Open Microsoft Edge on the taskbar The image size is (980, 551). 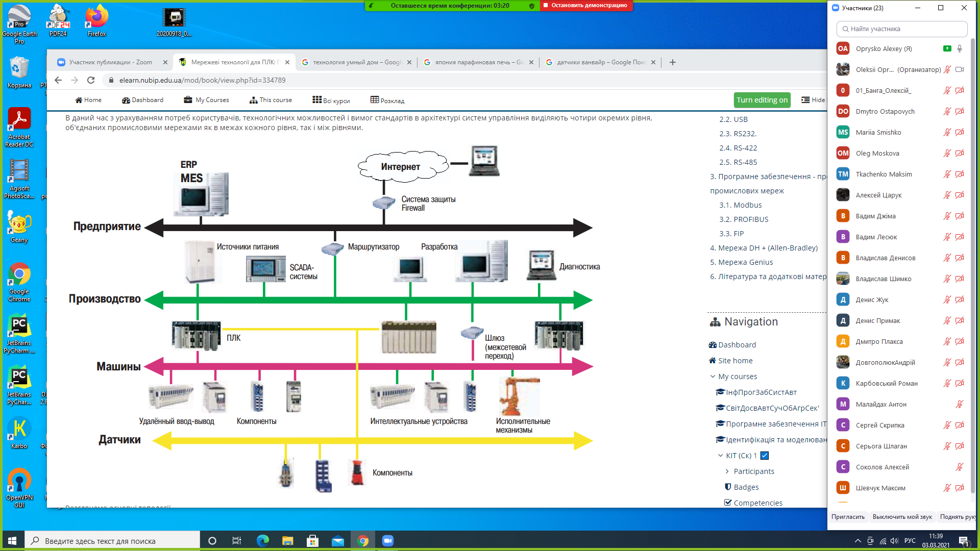[262, 541]
